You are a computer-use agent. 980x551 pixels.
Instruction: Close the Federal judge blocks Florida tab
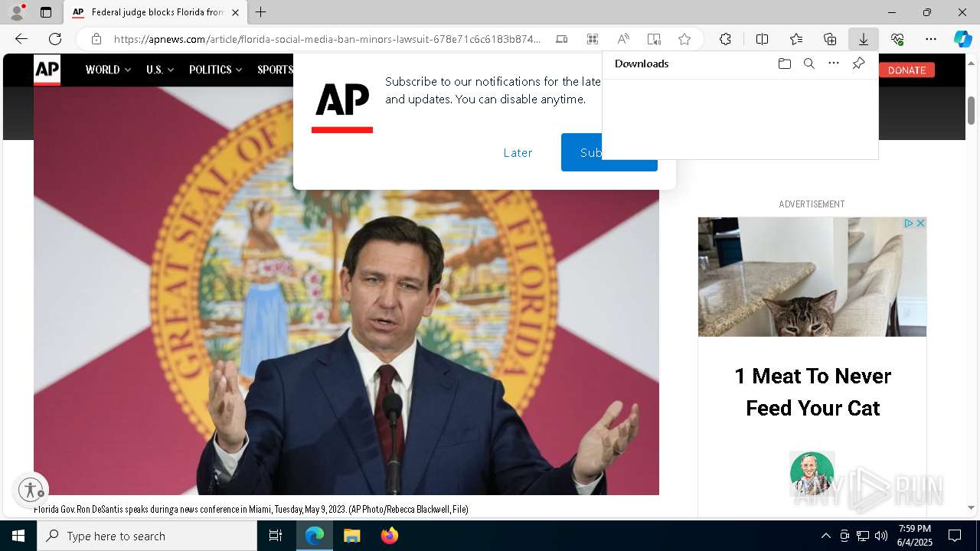coord(235,12)
